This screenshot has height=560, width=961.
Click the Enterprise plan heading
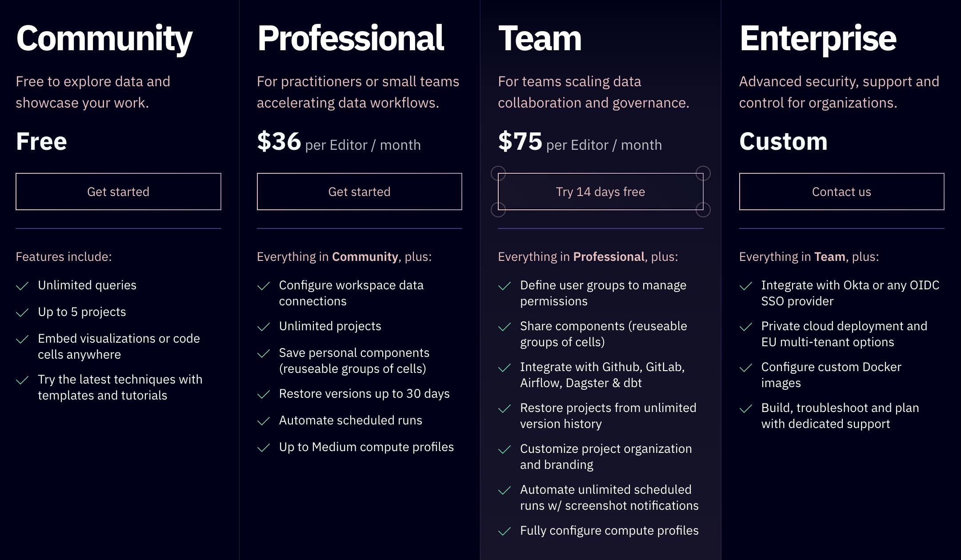tap(818, 38)
